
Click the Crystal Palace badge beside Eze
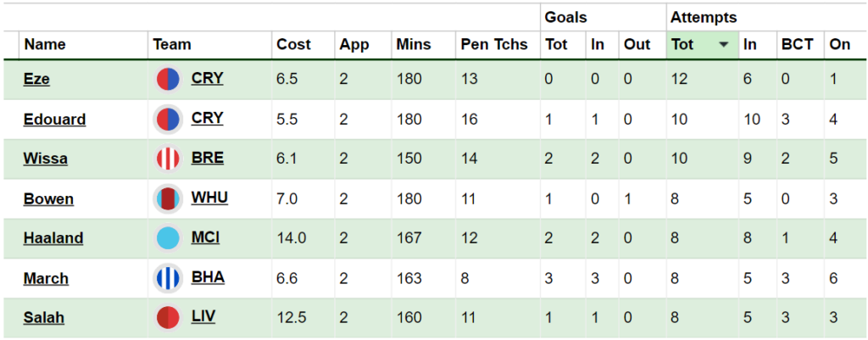168,79
